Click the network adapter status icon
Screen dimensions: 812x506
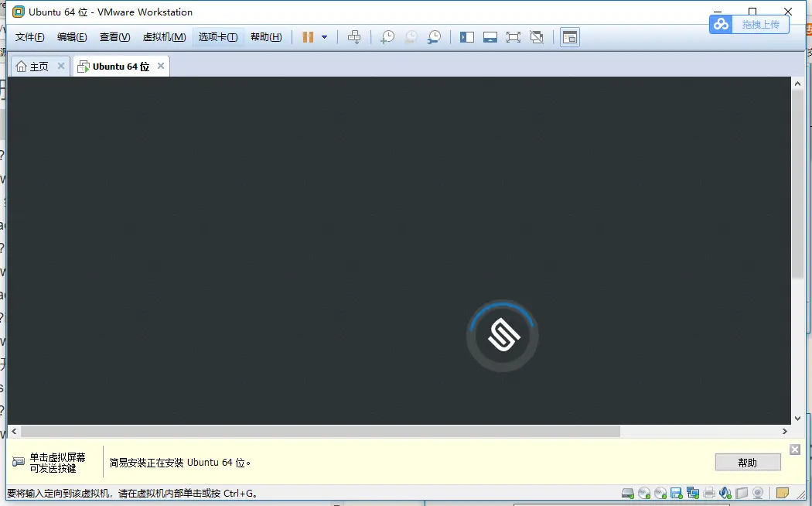click(693, 493)
